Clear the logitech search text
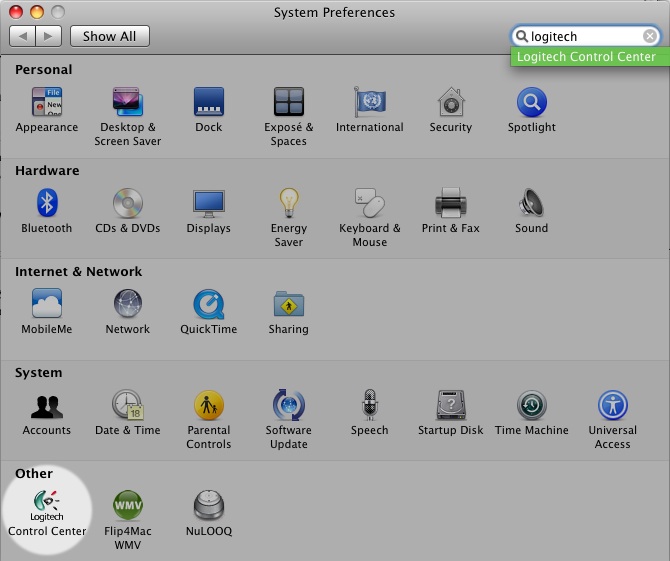 (x=649, y=36)
